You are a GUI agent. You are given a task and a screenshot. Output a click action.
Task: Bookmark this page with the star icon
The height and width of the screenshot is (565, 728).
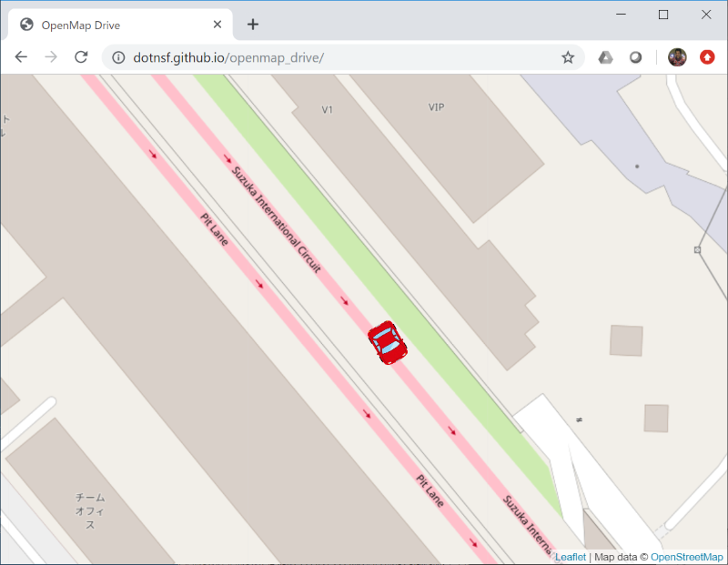coord(567,57)
